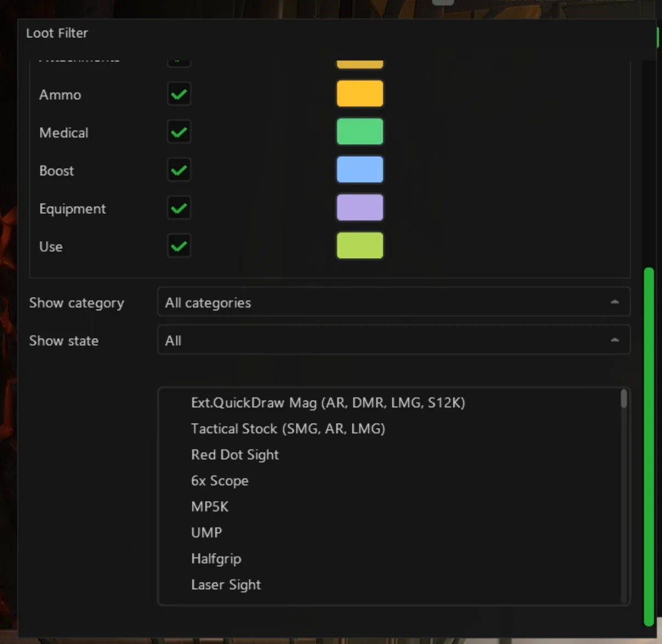This screenshot has height=644, width=662.
Task: Click the Loot Filter window title
Action: 57,33
